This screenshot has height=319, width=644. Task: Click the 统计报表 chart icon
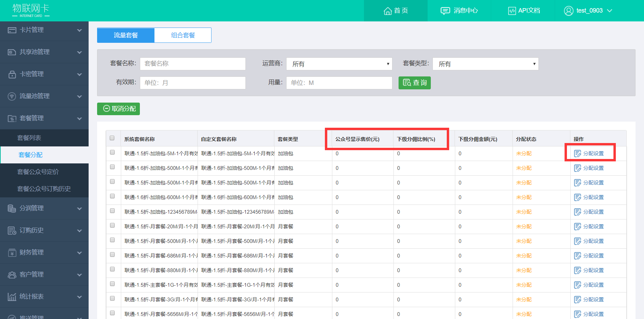[12, 297]
